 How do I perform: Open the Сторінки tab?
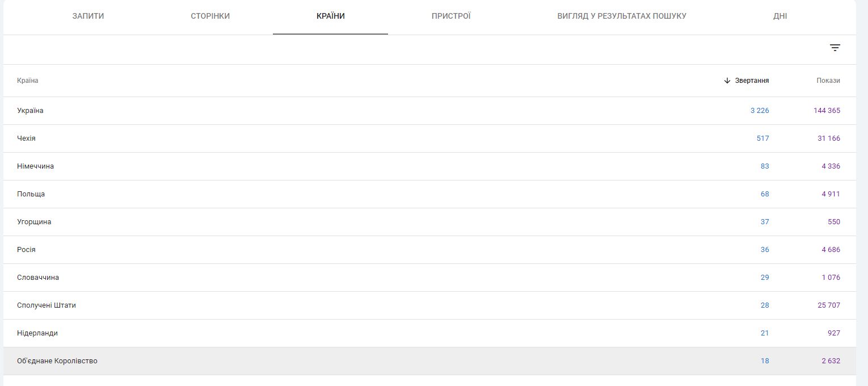coord(210,16)
